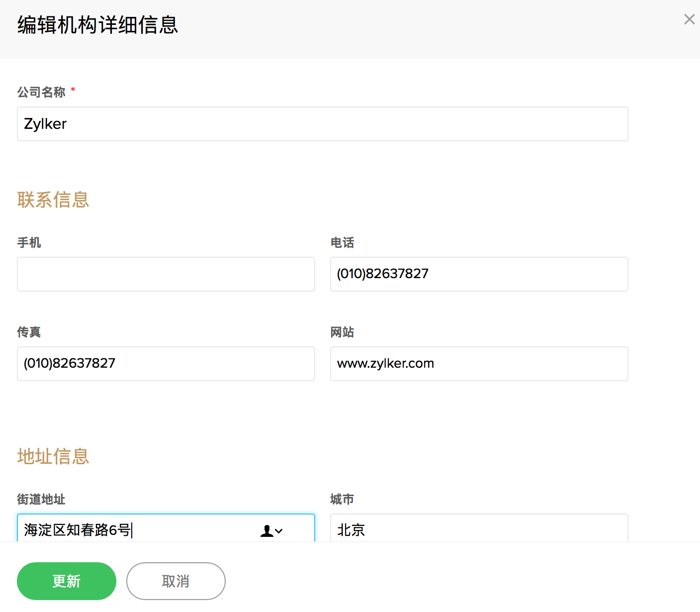Select the 传真 fax number field

(166, 364)
